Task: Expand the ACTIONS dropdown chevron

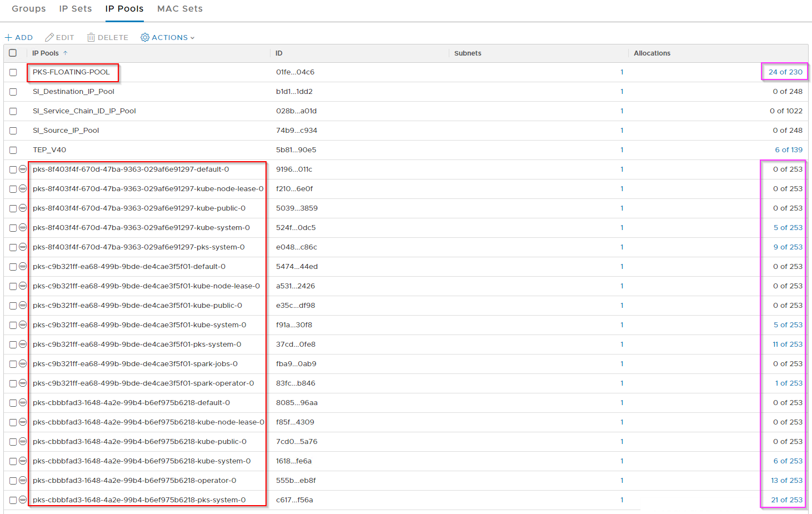Action: pyautogui.click(x=193, y=38)
